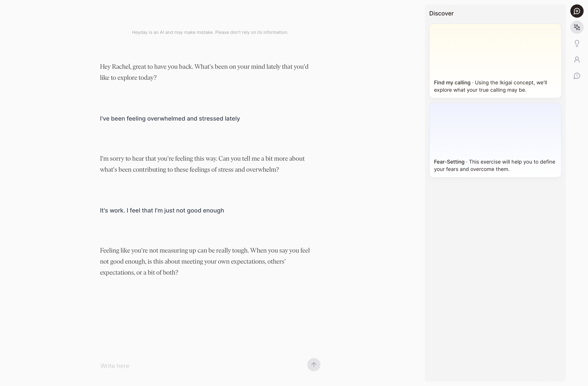Screen dimensions: 588x386
Task: Select the "Hey Rachel" greeting message
Action: tap(204, 72)
